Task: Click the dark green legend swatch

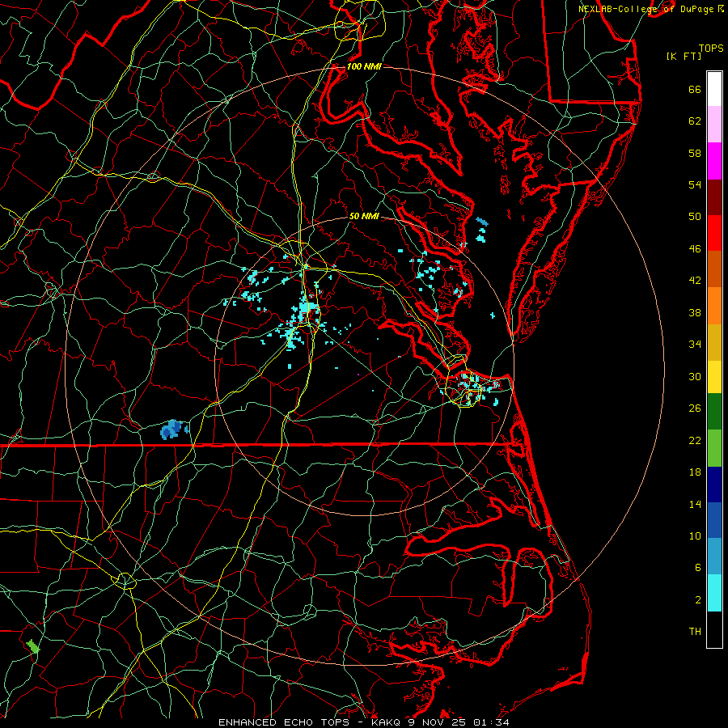Action: click(x=714, y=412)
